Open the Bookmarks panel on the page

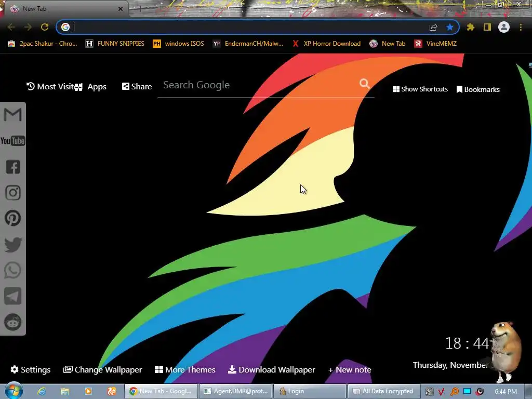click(478, 89)
